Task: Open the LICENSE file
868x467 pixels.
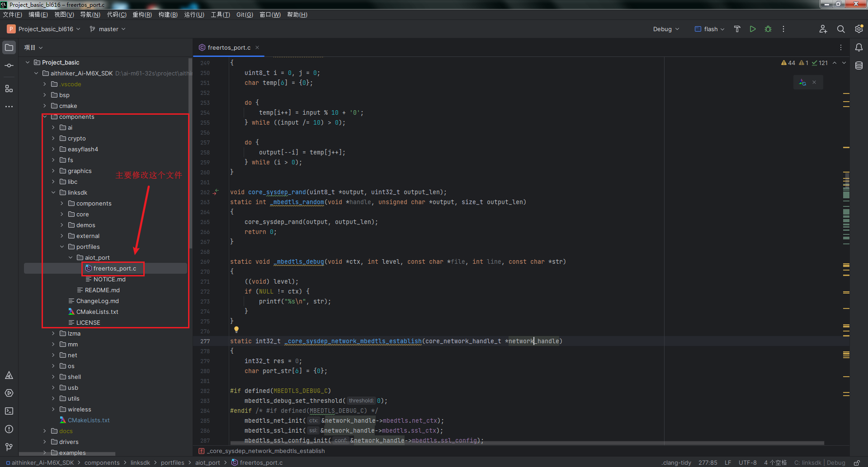Action: click(x=88, y=322)
